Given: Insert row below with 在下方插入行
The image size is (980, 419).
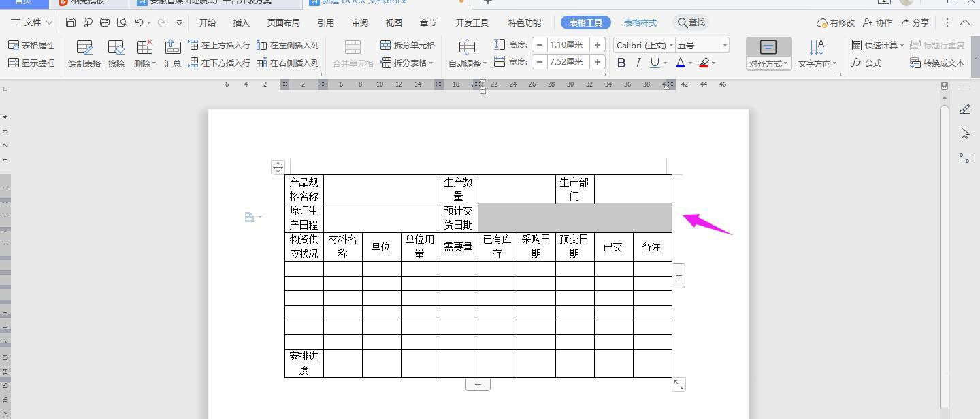Looking at the screenshot, I should pos(219,63).
